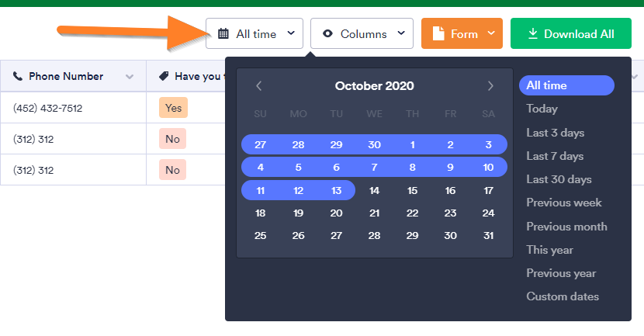Pick Custom dates option

[x=563, y=296]
